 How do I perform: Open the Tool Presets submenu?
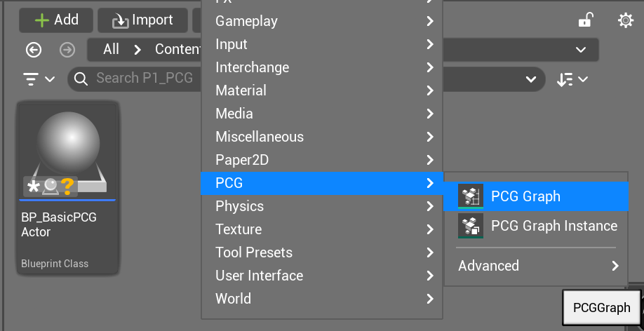321,252
